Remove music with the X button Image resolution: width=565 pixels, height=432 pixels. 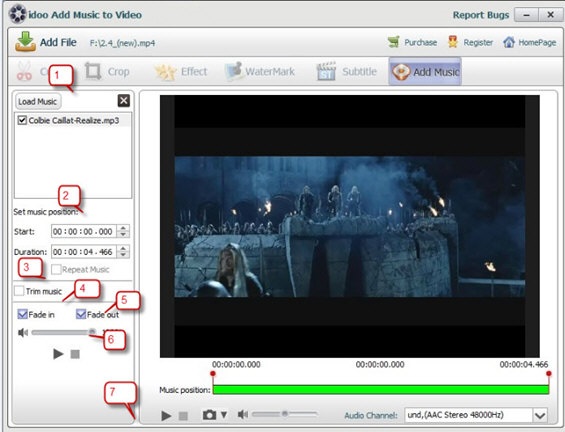tap(124, 101)
